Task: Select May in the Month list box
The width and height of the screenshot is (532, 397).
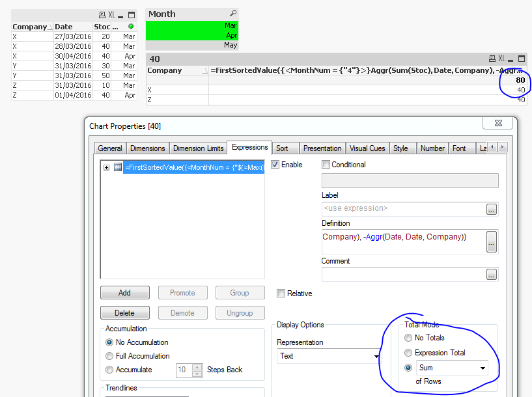Action: 192,45
